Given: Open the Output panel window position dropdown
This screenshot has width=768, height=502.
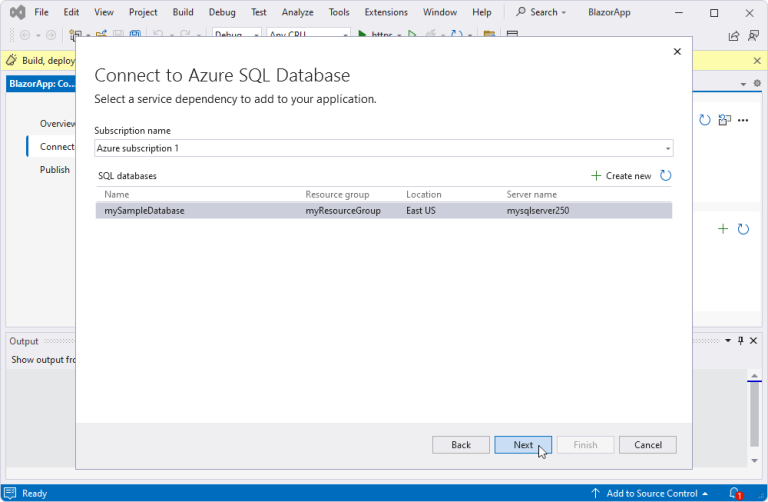Looking at the screenshot, I should click(728, 340).
